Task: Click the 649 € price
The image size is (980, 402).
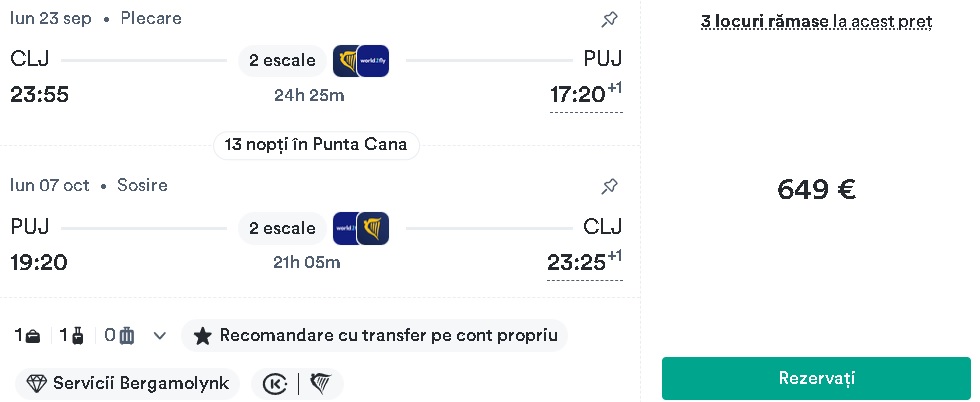Action: coord(816,189)
